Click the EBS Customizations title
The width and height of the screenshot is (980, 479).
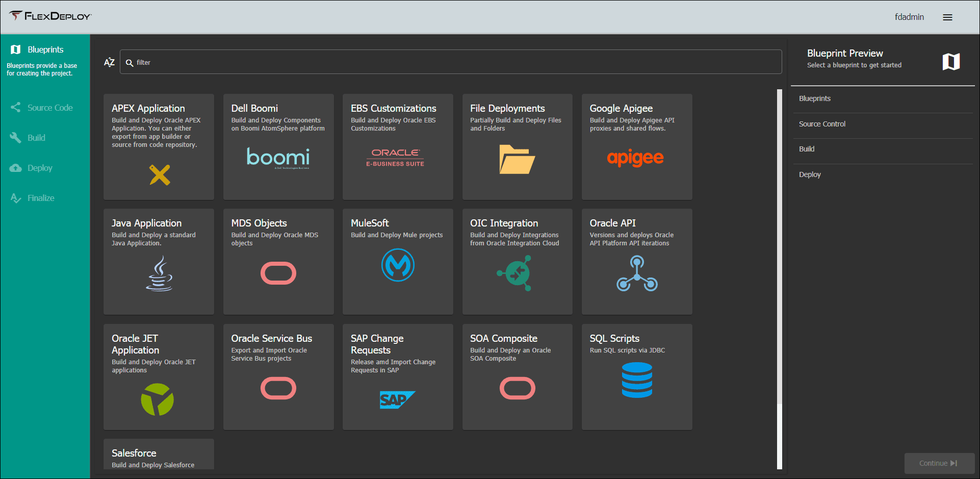pos(394,108)
